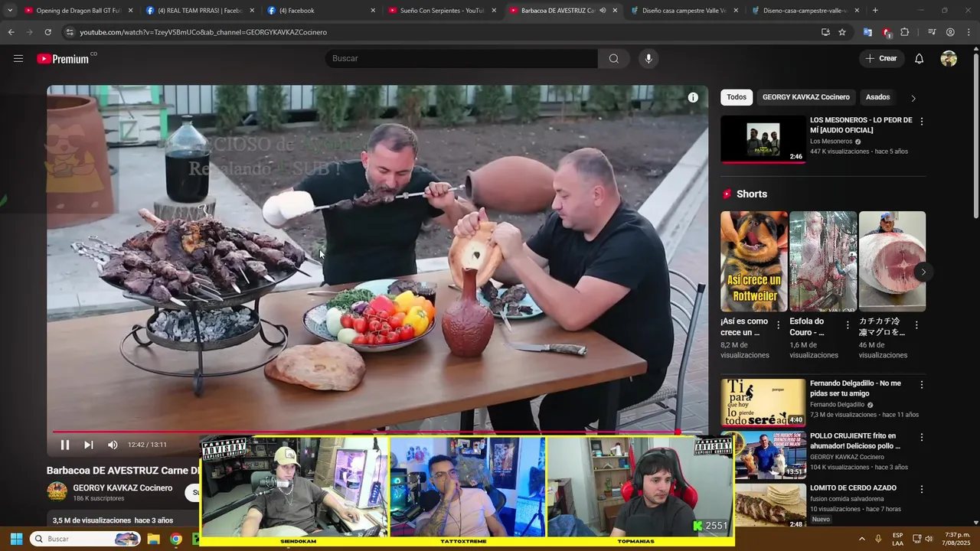Open YouTube notifications bell
Viewport: 980px width, 551px height.
(920, 58)
